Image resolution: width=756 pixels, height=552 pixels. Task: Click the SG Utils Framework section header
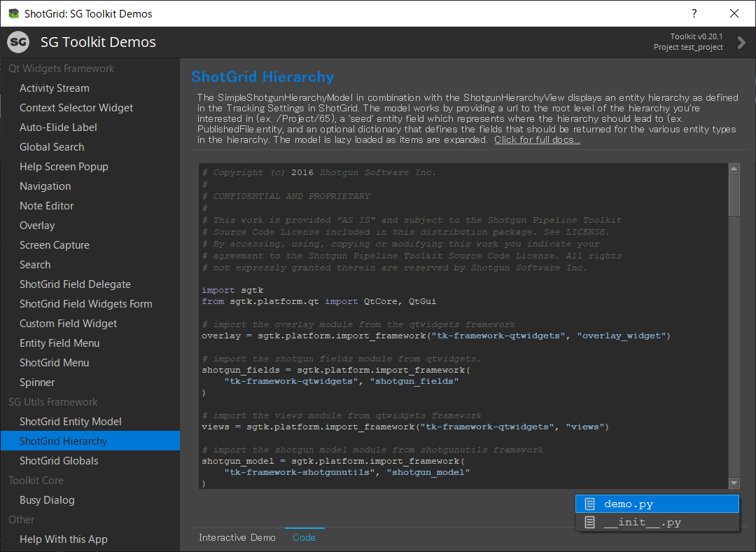pos(52,402)
